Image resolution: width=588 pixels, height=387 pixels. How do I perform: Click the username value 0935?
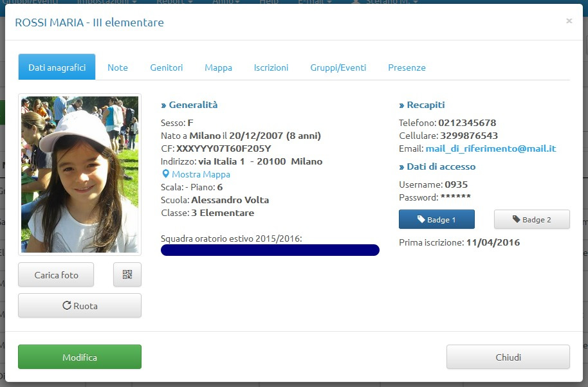(x=456, y=184)
